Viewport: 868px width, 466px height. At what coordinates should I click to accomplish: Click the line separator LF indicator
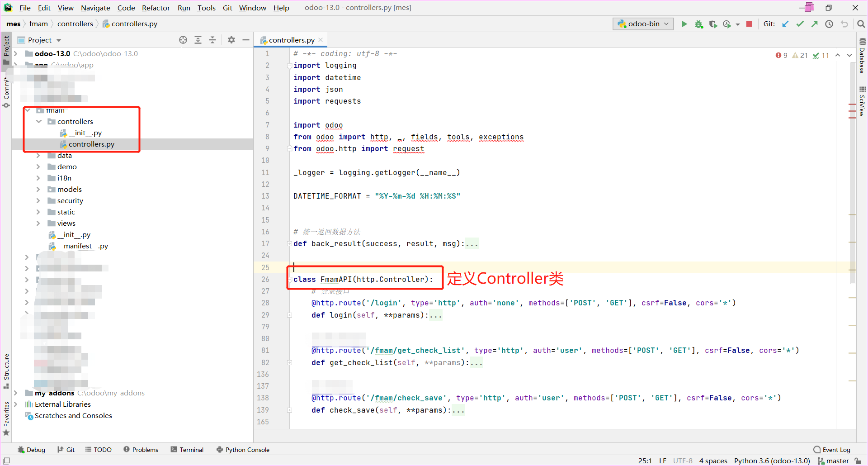(x=663, y=461)
